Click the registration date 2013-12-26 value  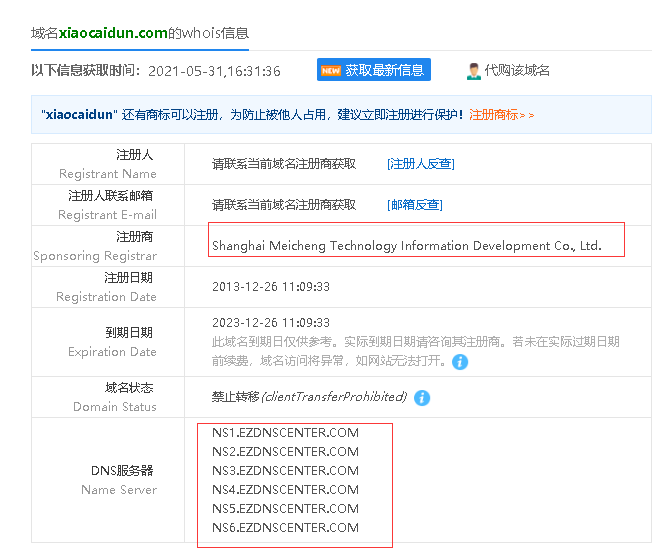[x=271, y=286]
